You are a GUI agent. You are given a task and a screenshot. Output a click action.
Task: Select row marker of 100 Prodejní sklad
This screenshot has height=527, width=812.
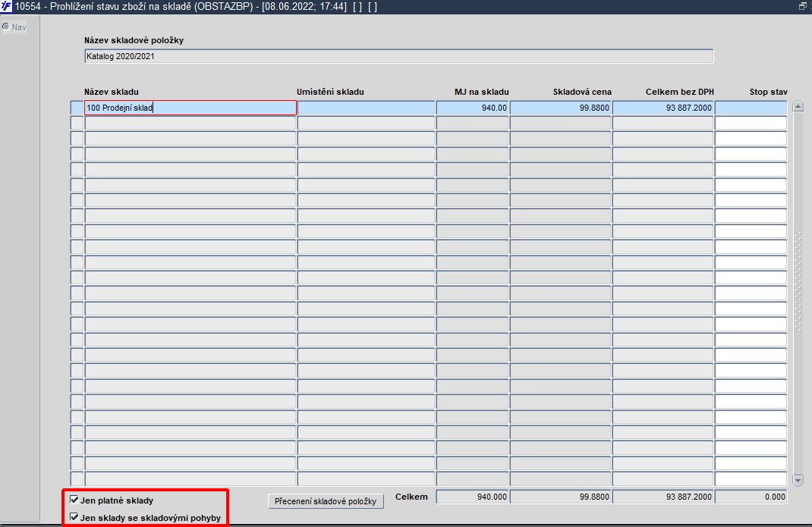tap(77, 108)
